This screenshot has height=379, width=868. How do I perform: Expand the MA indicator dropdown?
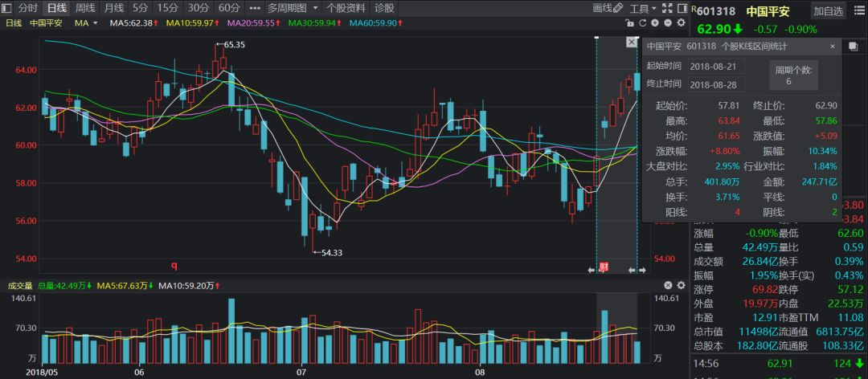pyautogui.click(x=95, y=22)
